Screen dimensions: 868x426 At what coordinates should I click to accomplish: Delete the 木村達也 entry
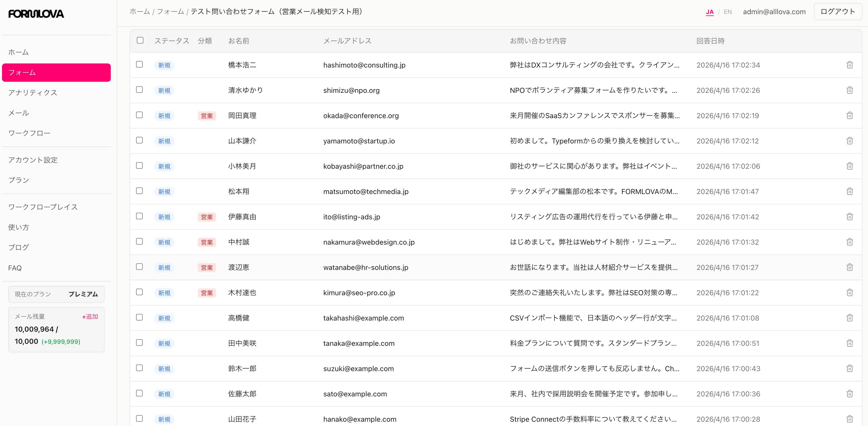[850, 292]
